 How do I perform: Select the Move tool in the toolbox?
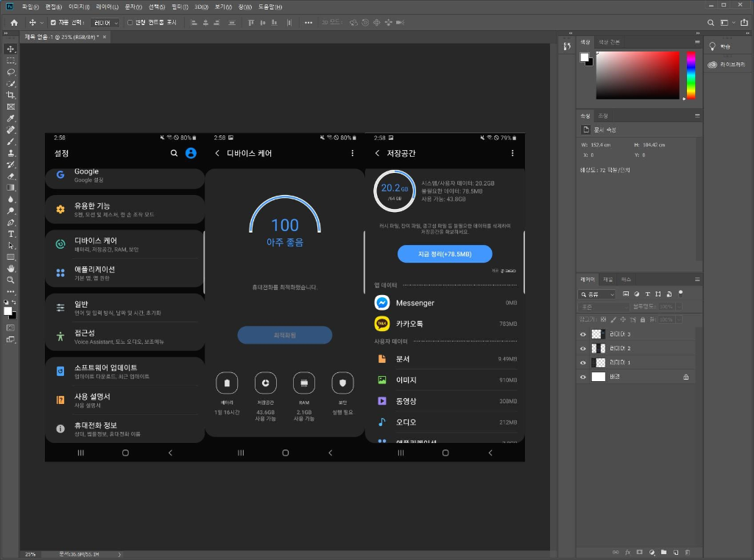click(10, 49)
